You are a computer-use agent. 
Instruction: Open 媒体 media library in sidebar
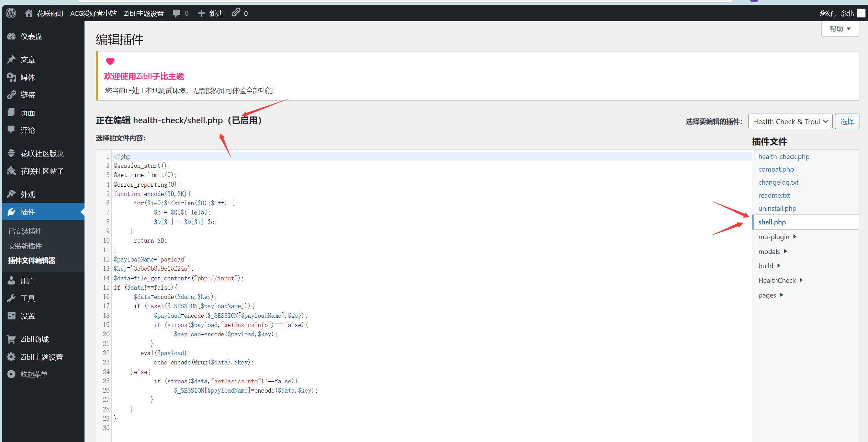tap(27, 77)
